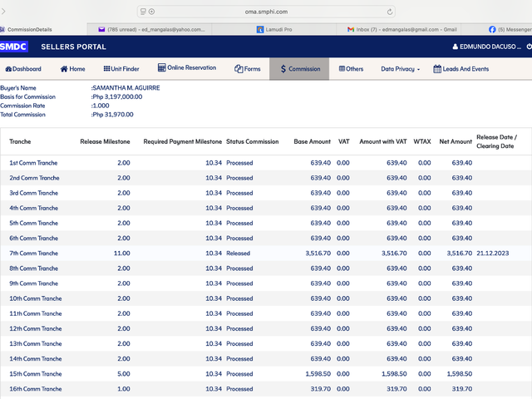
Task: Click the Leads And Events calendar icon
Action: 437,69
